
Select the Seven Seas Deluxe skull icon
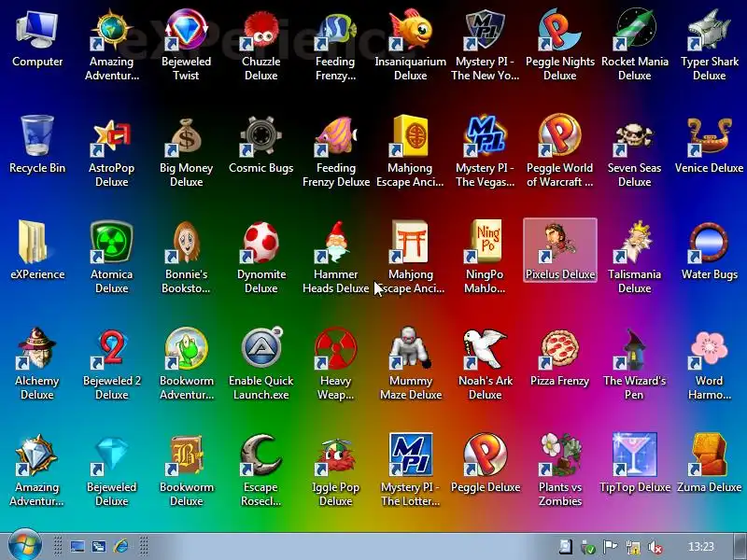pyautogui.click(x=635, y=152)
